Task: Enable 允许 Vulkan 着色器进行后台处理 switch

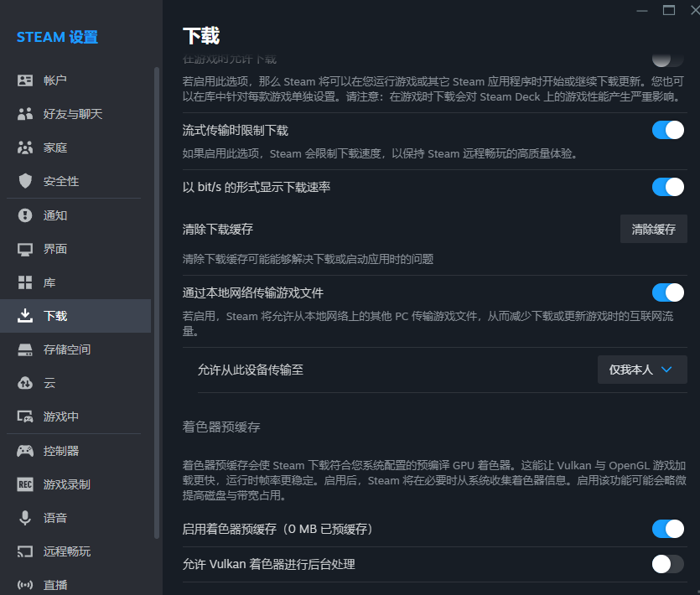Action: pos(668,564)
